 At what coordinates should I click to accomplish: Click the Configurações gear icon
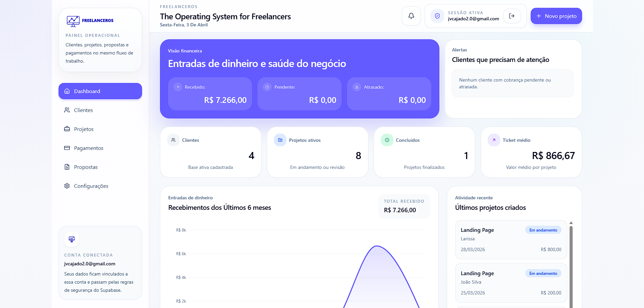tap(67, 186)
